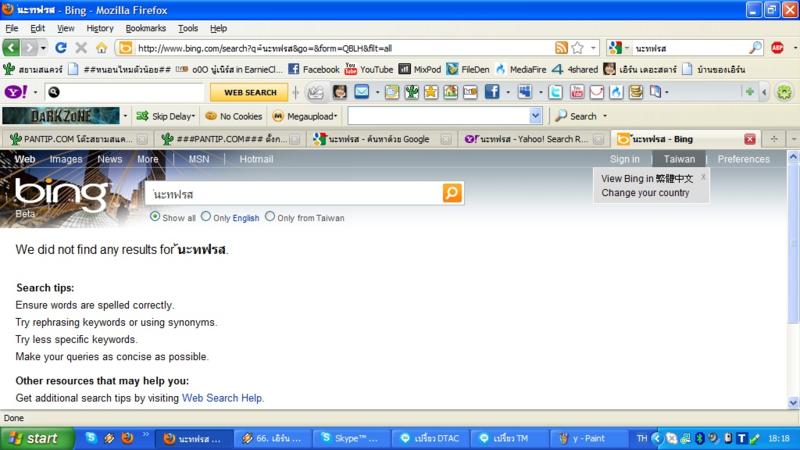800x450 pixels.
Task: Open the Twitter icon in Yahoo toolbar
Action: click(x=556, y=92)
